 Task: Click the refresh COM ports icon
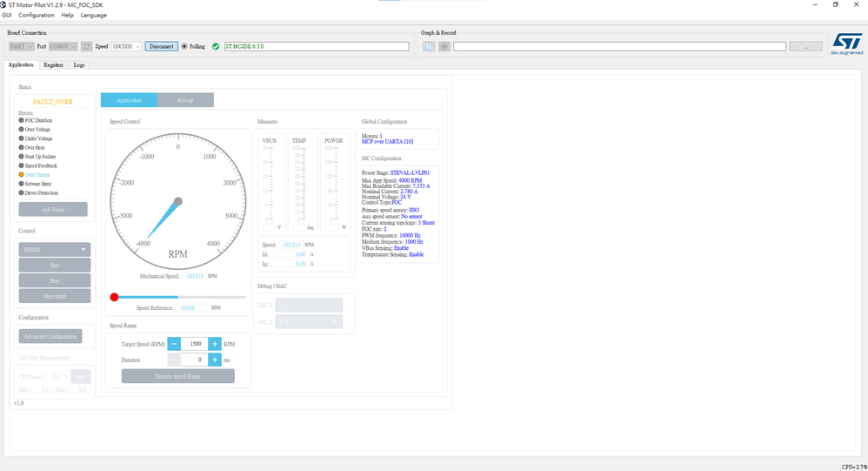pos(86,46)
